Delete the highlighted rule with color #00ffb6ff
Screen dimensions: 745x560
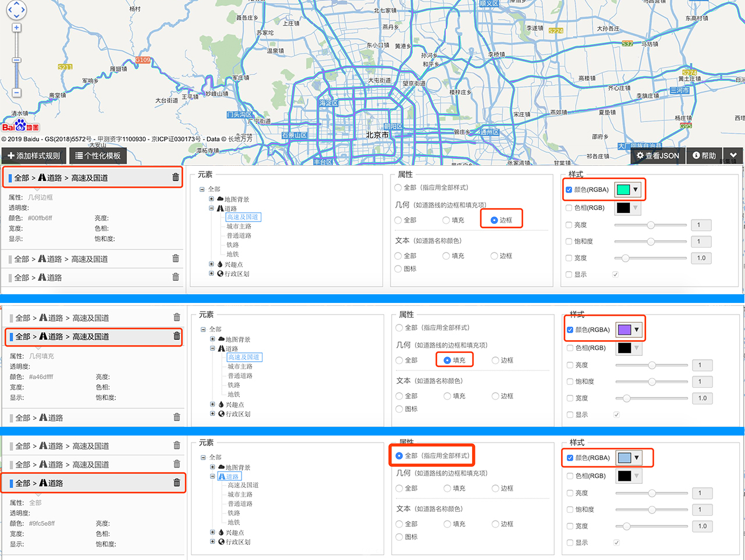coord(176,177)
